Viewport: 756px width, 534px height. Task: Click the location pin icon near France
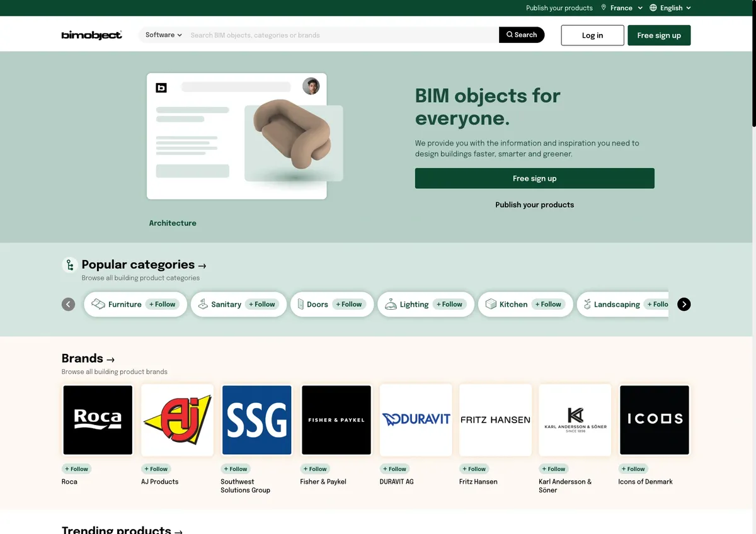click(x=604, y=8)
